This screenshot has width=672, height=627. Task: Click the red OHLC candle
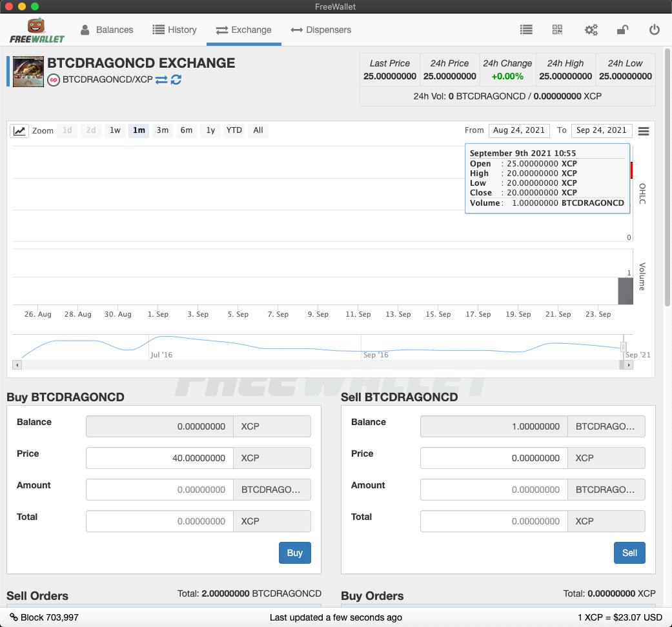[x=631, y=170]
